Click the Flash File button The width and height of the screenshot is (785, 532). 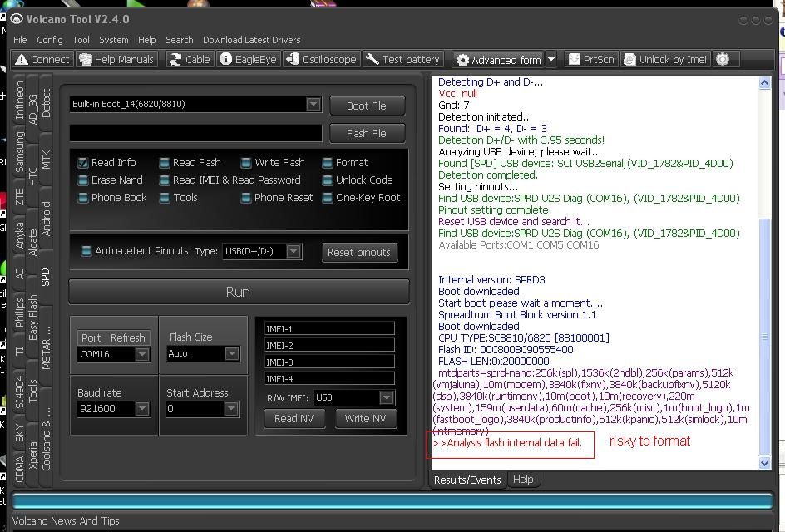coord(367,134)
